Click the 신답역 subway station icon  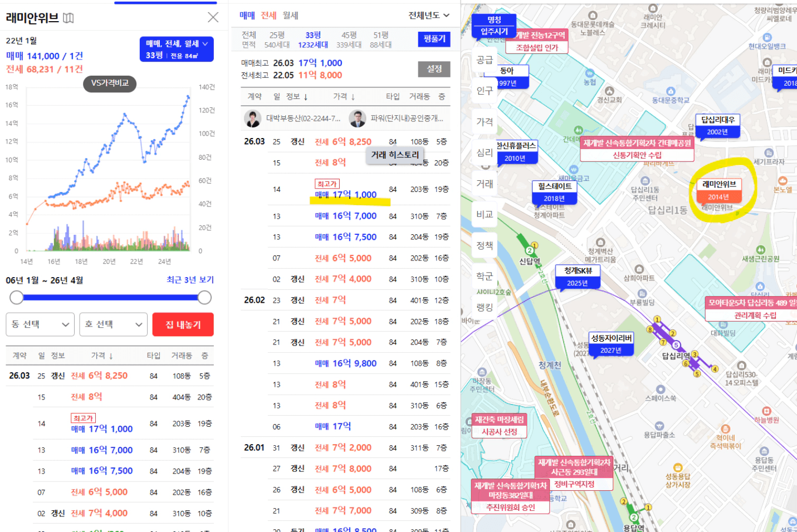529,250
